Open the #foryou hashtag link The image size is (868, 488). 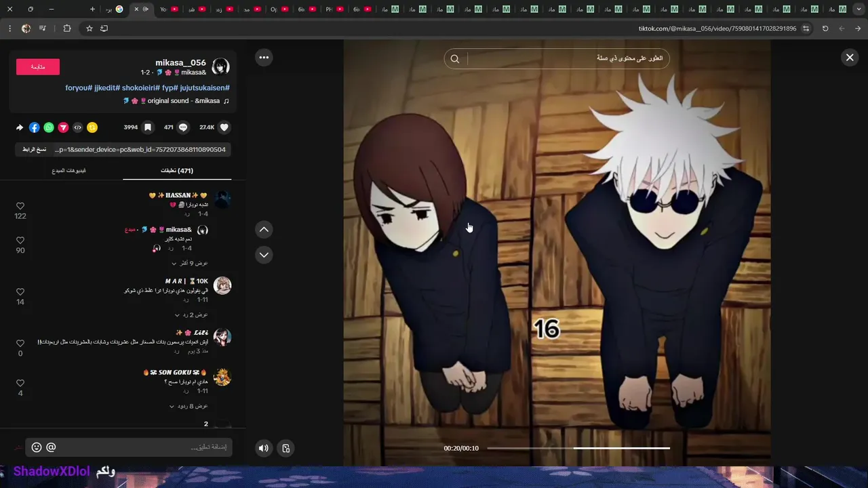(79, 88)
